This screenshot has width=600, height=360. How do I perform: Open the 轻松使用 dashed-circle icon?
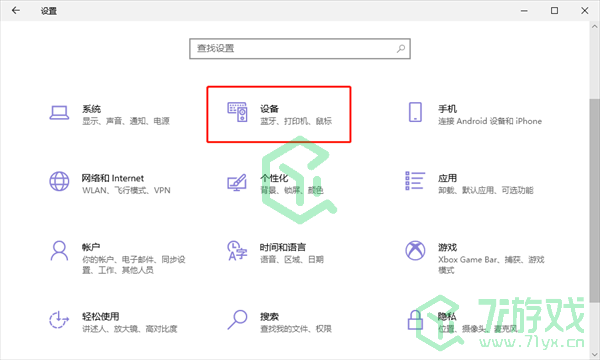click(59, 320)
